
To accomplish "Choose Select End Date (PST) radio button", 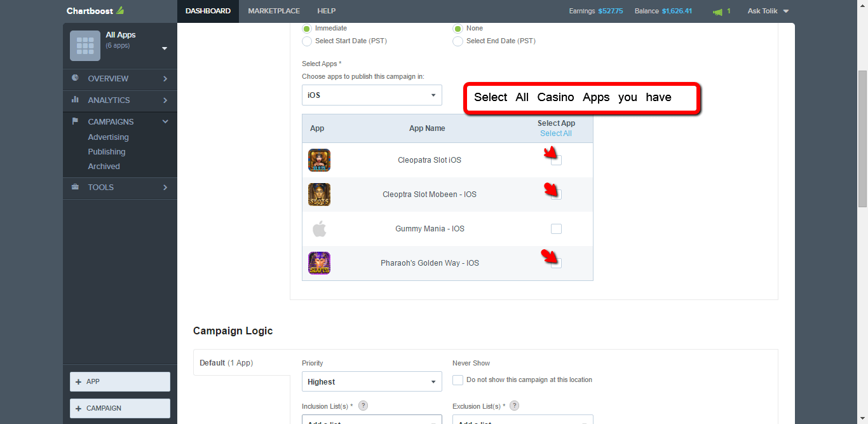I will click(x=458, y=41).
